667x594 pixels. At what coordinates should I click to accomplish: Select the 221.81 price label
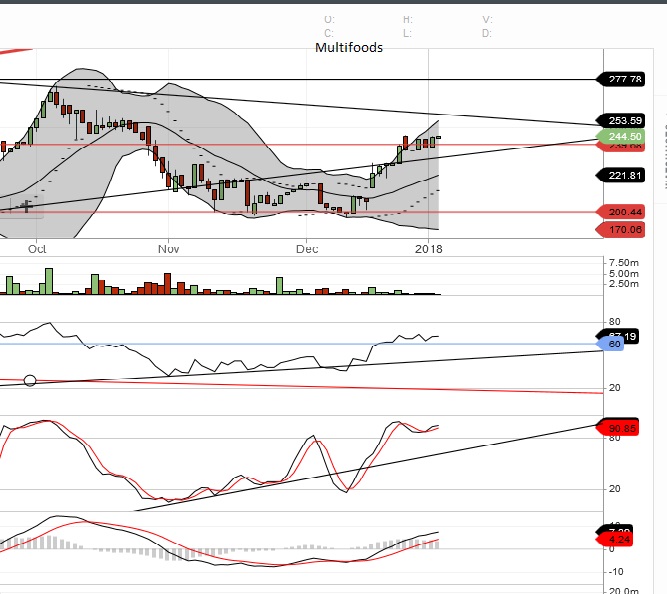click(x=621, y=175)
